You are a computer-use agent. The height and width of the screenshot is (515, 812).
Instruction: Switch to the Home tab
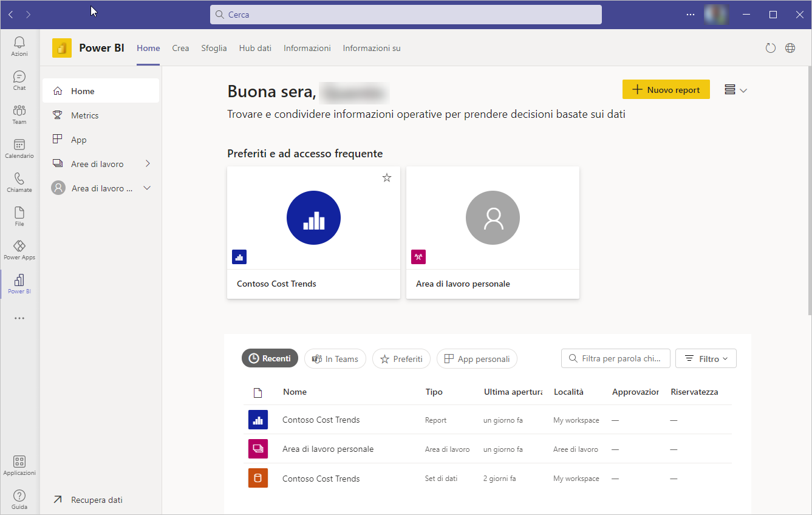tap(148, 48)
